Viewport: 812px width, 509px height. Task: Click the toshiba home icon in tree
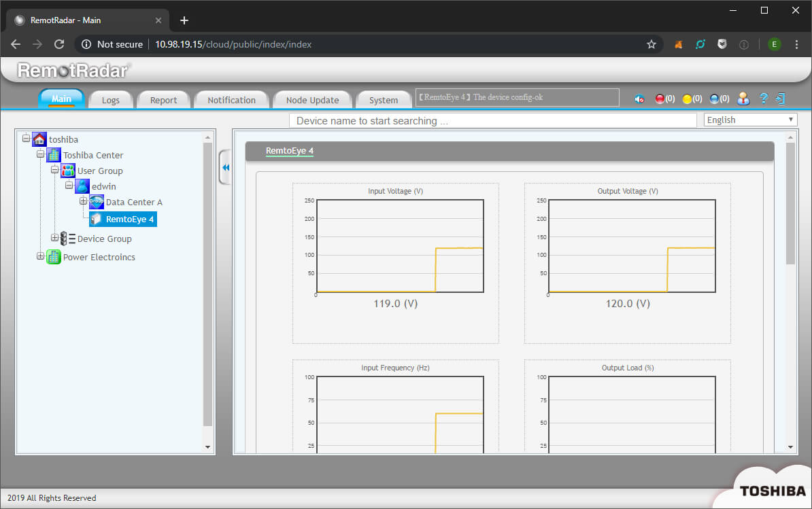pyautogui.click(x=39, y=139)
